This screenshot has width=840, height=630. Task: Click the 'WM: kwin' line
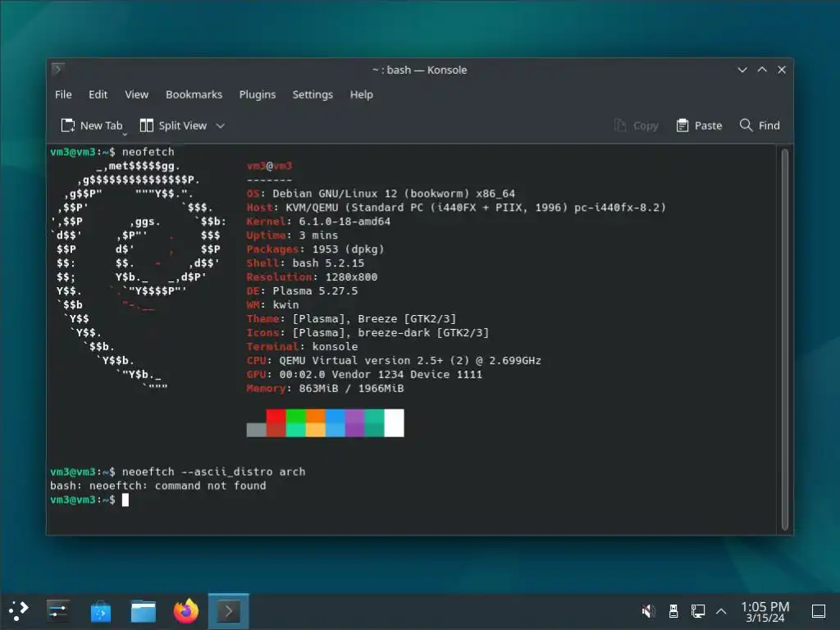(x=272, y=305)
